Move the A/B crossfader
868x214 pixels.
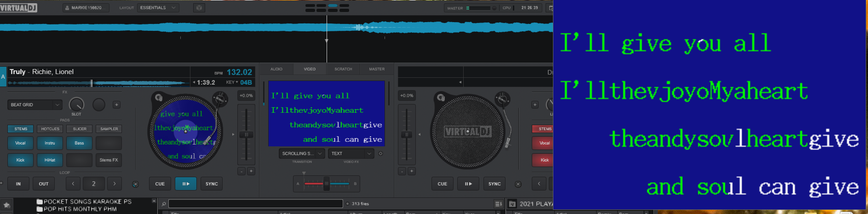pyautogui.click(x=326, y=184)
